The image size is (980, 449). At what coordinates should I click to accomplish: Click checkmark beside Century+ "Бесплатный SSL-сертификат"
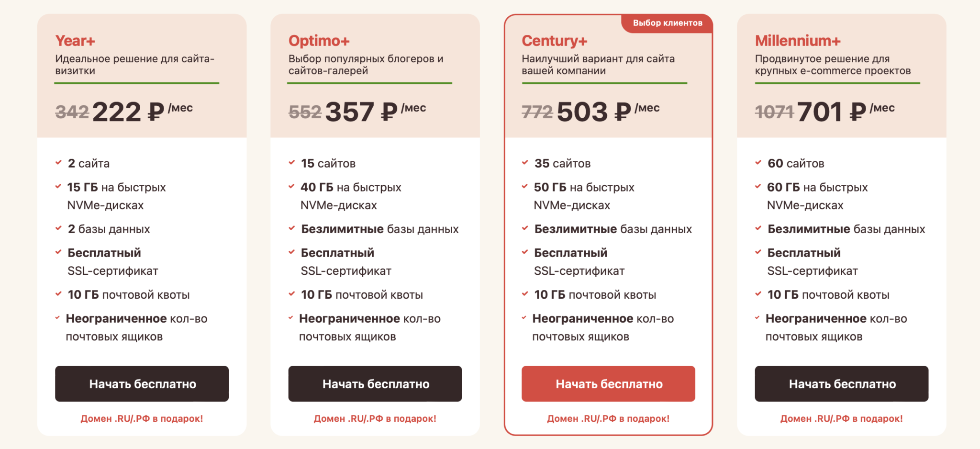pos(525,252)
